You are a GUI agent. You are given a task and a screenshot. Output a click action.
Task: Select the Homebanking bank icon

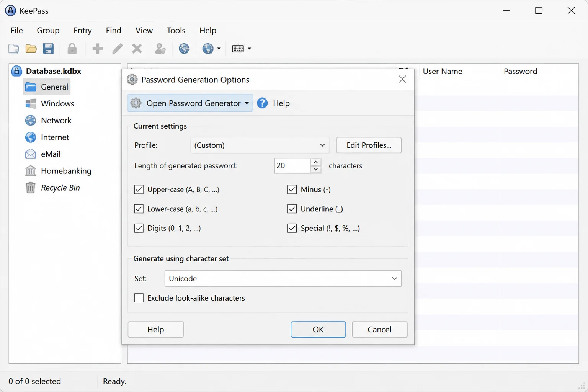point(31,171)
